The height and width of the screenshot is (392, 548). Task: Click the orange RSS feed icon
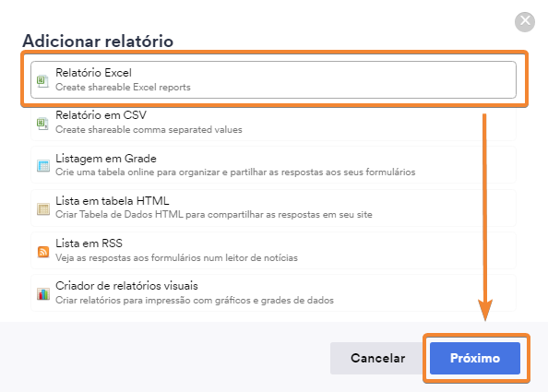[43, 251]
